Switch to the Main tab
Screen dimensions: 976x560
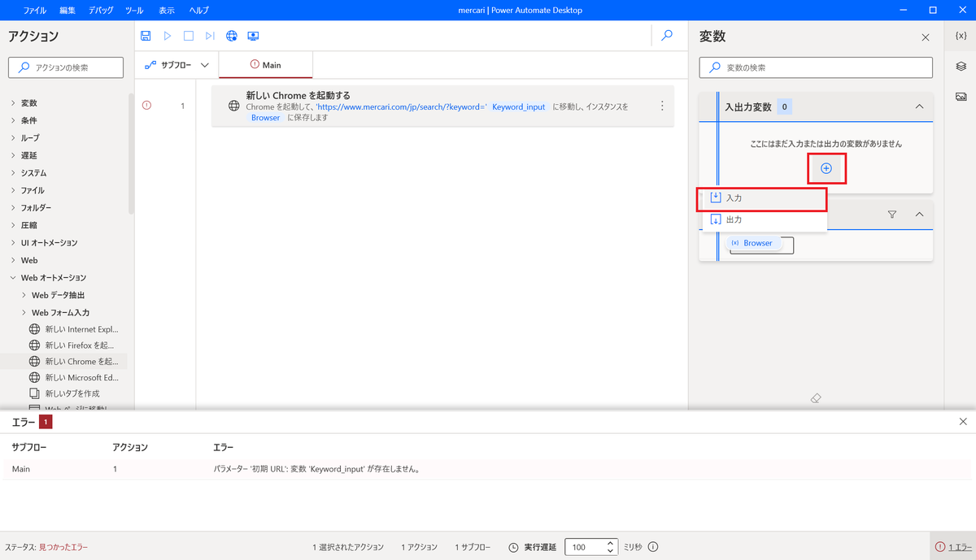tap(265, 65)
